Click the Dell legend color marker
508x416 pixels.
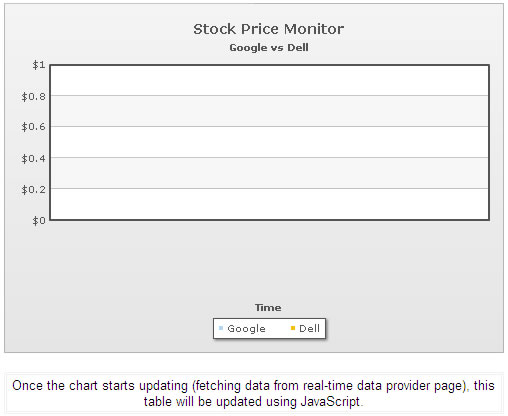pyautogui.click(x=293, y=328)
